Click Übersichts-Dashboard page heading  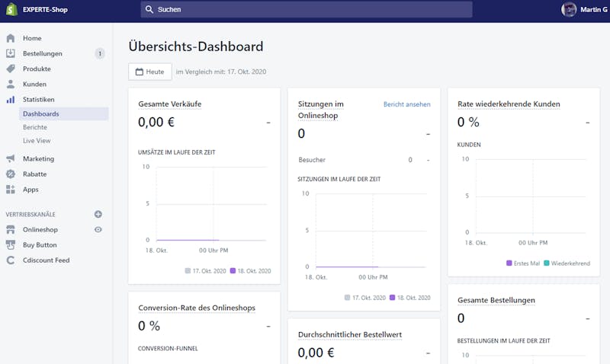point(196,46)
